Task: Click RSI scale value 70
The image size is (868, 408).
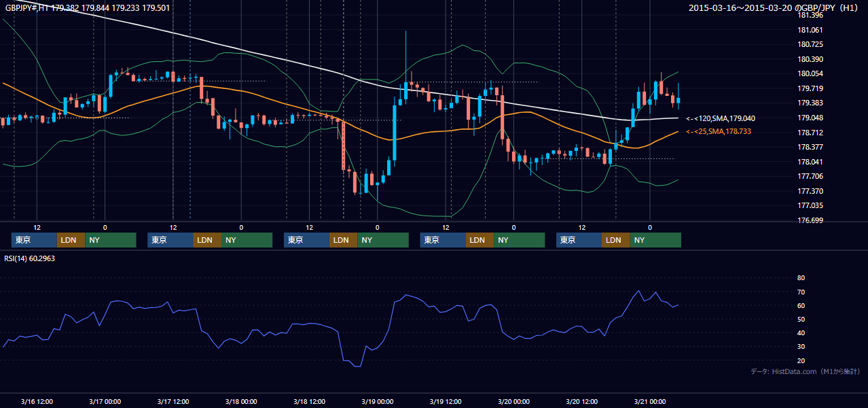Action: [x=801, y=292]
